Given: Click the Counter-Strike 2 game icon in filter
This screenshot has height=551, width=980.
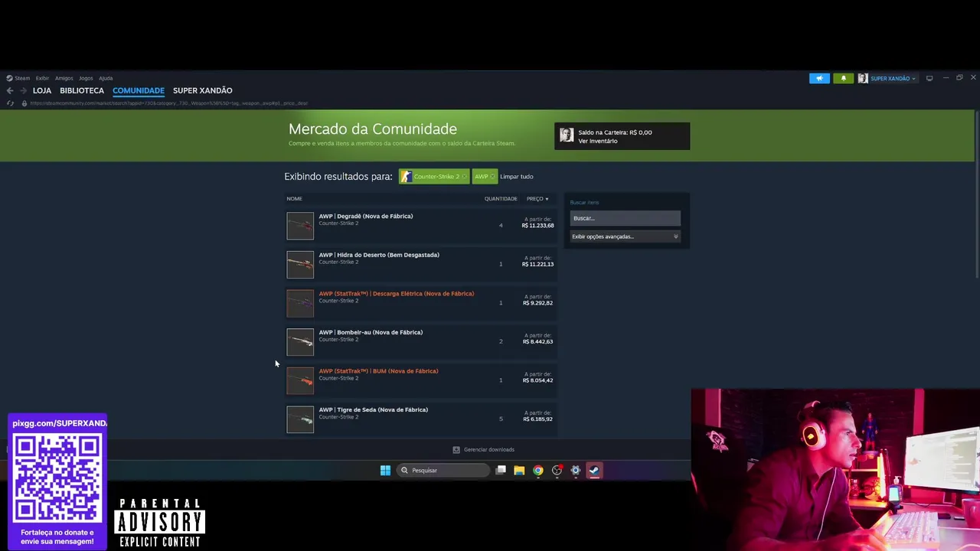Looking at the screenshot, I should 407,177.
